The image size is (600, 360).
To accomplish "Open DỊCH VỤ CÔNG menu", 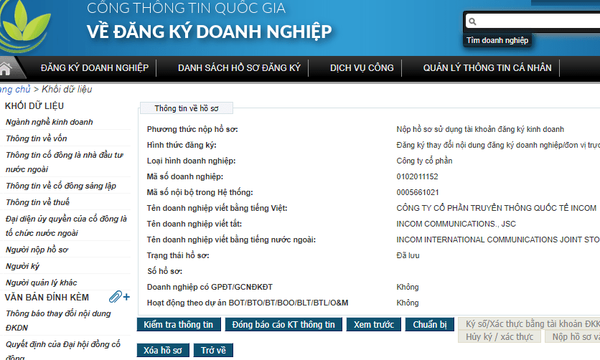I will pyautogui.click(x=362, y=68).
